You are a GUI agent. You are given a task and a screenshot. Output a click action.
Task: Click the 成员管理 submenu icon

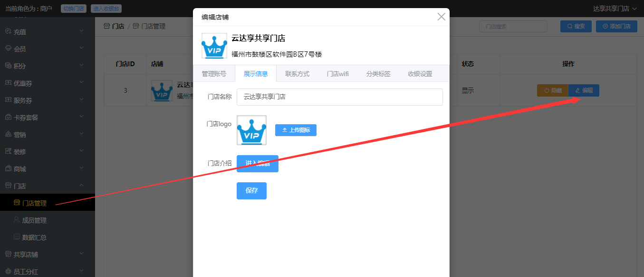17,220
